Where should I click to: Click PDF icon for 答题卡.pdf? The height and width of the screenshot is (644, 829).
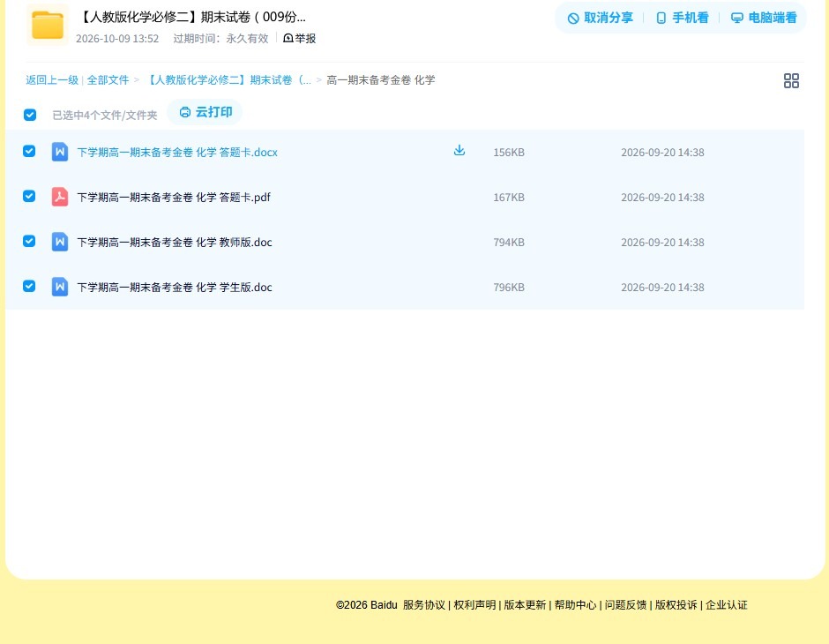point(60,198)
